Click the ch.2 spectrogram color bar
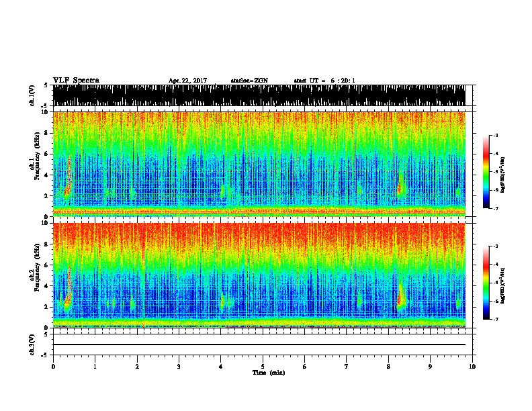The width and height of the screenshot is (532, 411). (486, 283)
